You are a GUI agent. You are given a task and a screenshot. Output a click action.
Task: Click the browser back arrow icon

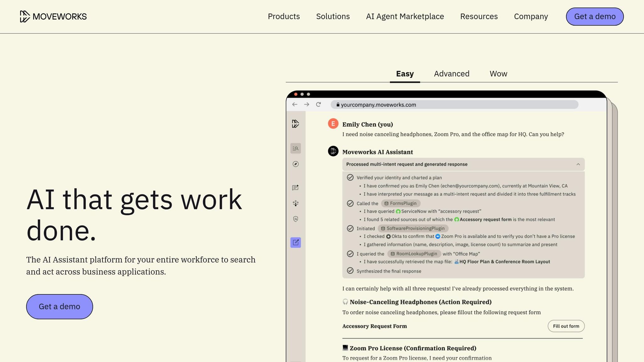pyautogui.click(x=295, y=104)
